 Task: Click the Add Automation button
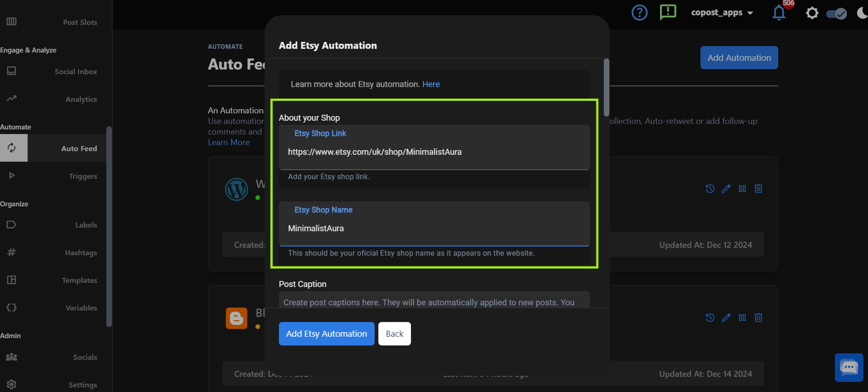click(739, 58)
